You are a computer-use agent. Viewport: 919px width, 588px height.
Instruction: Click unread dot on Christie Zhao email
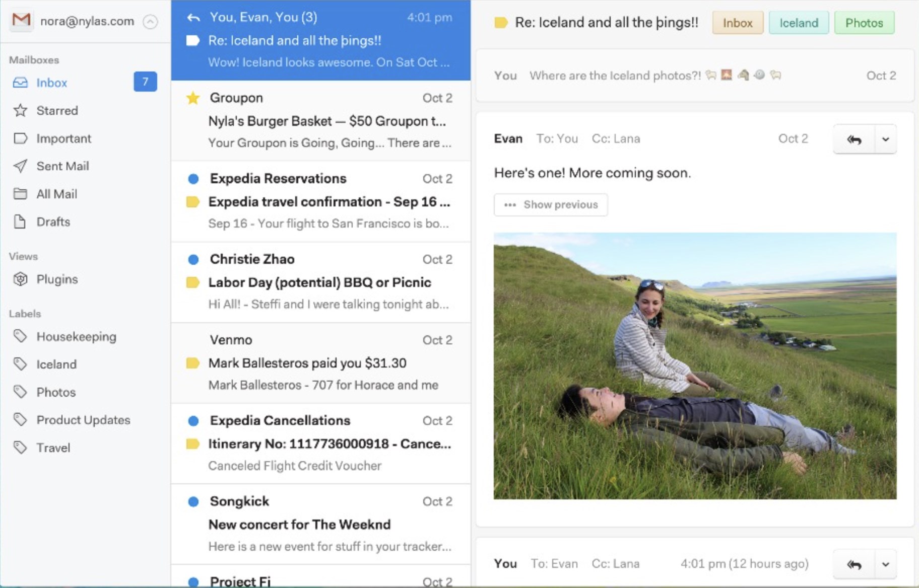pos(193,259)
